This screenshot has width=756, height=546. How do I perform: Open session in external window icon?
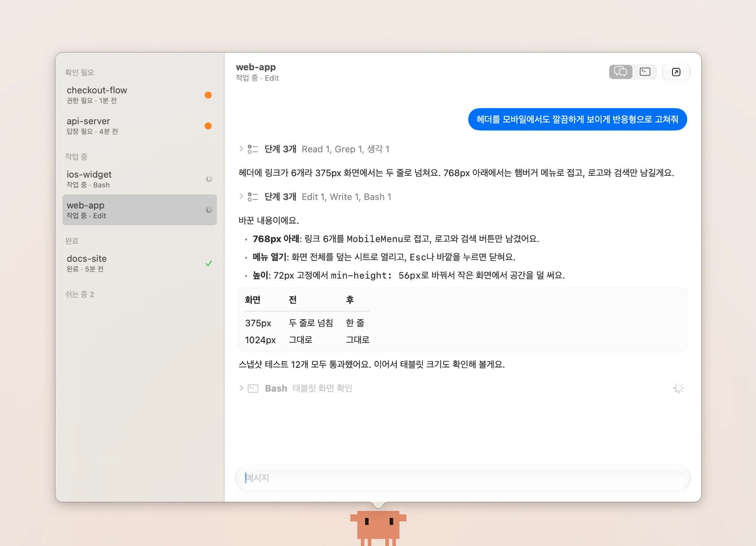tap(676, 72)
